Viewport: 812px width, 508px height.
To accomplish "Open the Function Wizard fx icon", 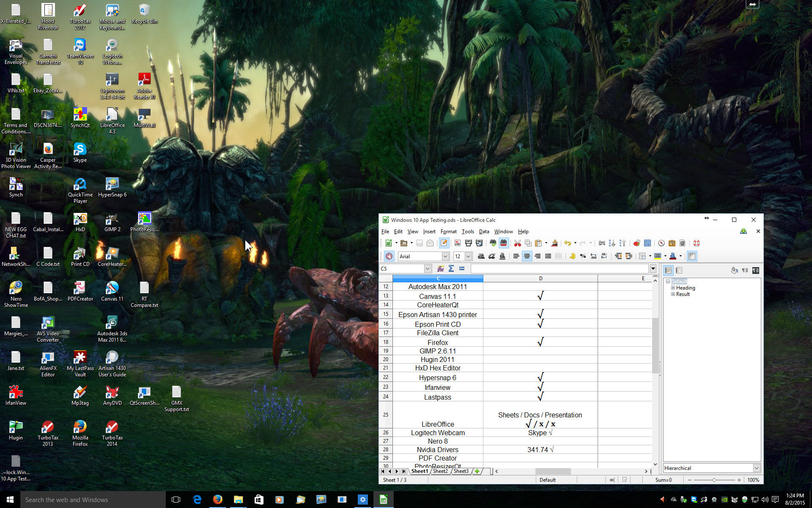I will [x=440, y=268].
